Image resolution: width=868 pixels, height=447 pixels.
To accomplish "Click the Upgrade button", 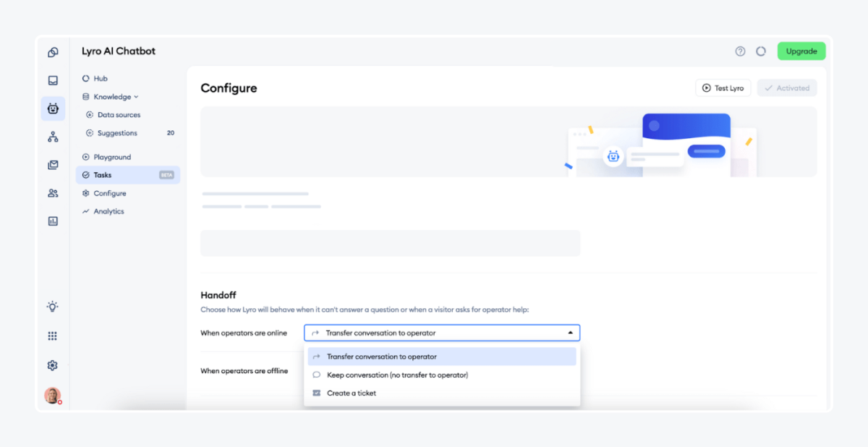I will point(801,51).
